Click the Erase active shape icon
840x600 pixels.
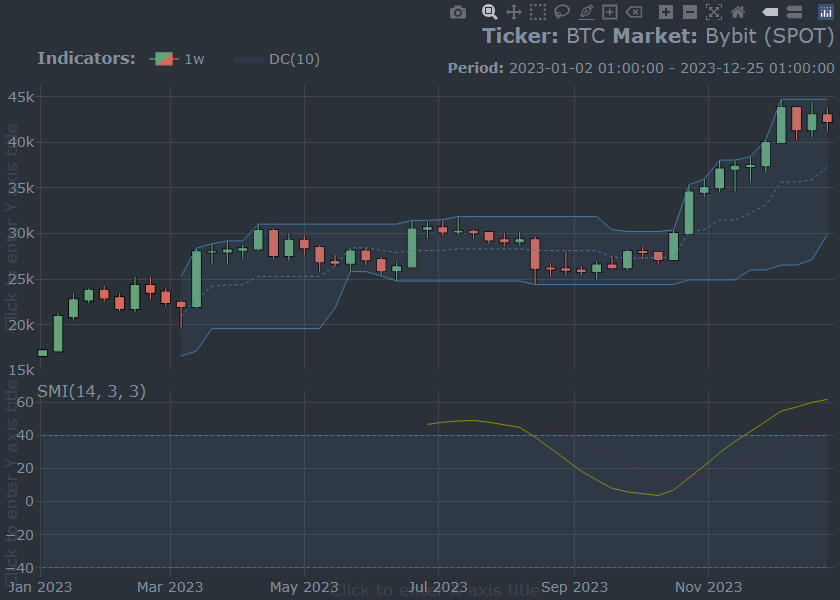(634, 12)
